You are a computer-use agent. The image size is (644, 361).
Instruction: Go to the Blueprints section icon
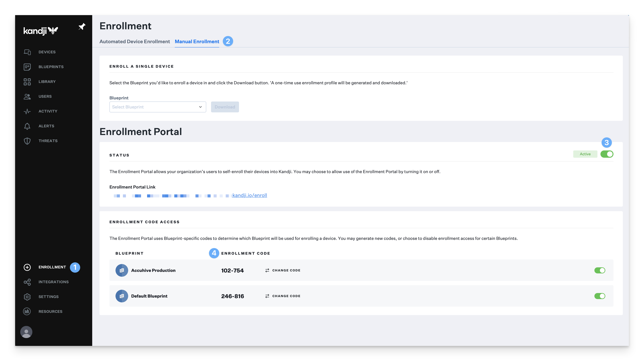pos(27,67)
